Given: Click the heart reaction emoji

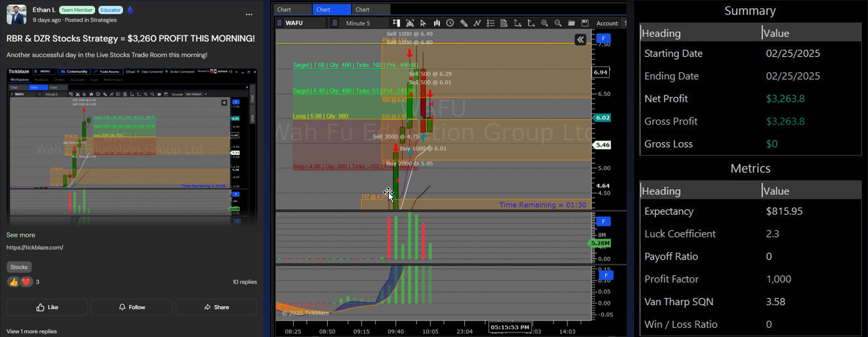Looking at the screenshot, I should tap(26, 282).
